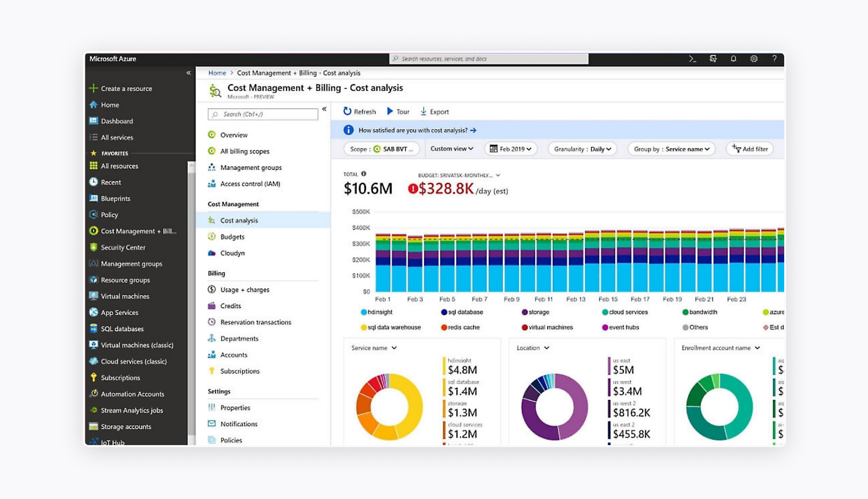The width and height of the screenshot is (868, 499).
Task: Click the event hubs legend entry
Action: pos(621,327)
